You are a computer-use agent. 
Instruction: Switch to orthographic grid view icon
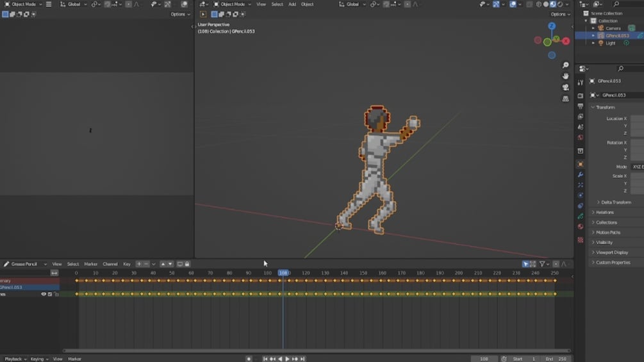click(566, 99)
